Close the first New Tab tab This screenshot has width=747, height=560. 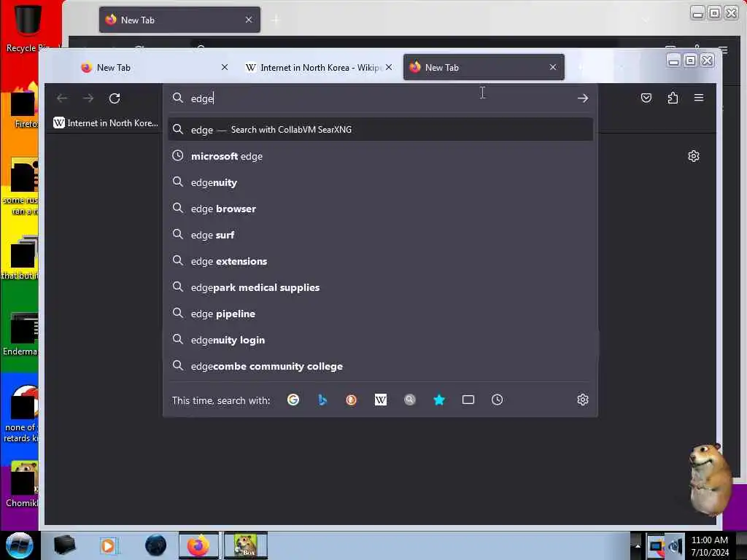(x=225, y=68)
